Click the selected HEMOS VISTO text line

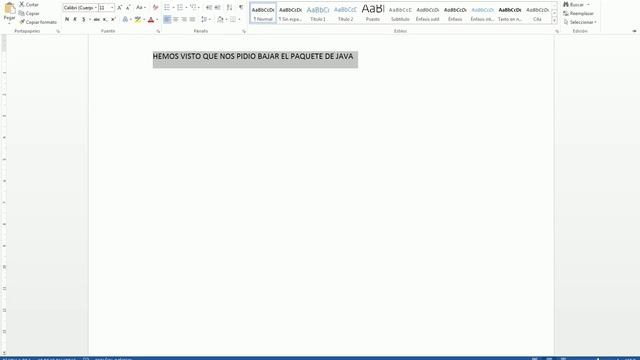point(253,56)
